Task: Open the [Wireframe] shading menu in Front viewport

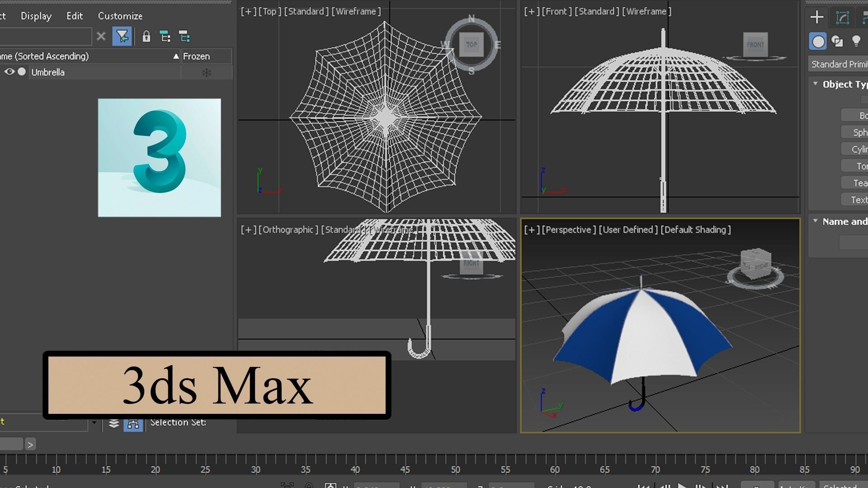Action: (x=646, y=11)
